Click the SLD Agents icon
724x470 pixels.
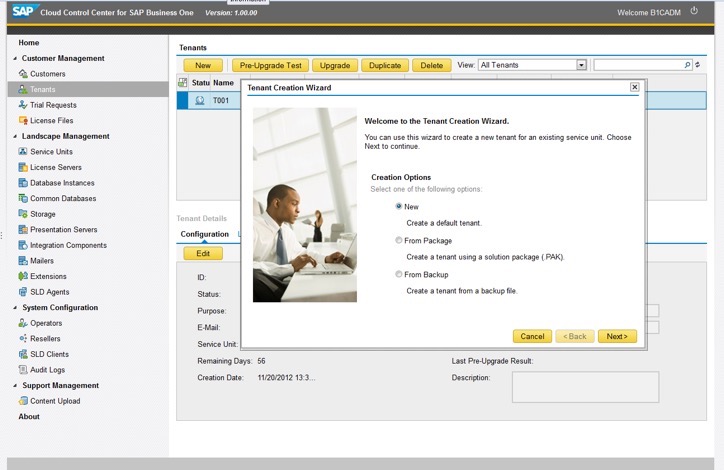[x=23, y=292]
